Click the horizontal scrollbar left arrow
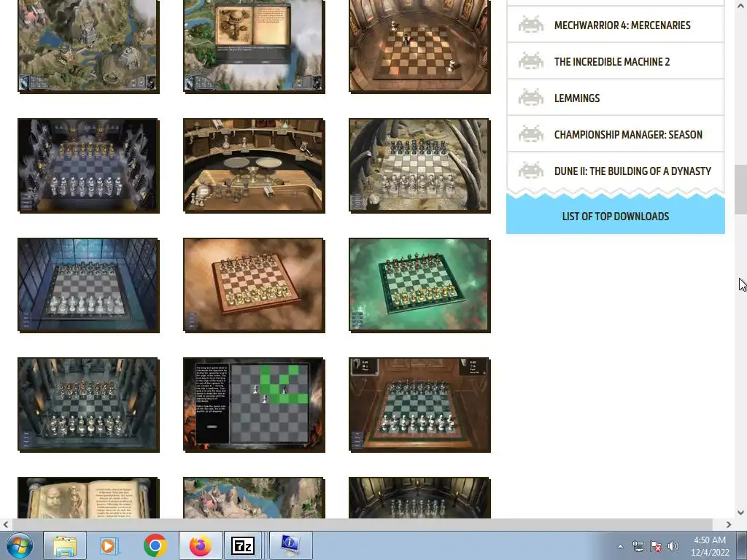Viewport: 747px width, 560px height. (x=5, y=525)
